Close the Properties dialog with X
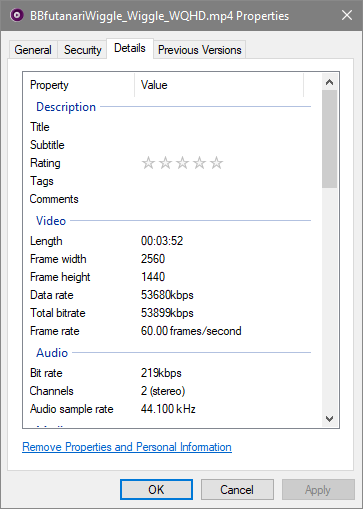This screenshot has width=363, height=509. pyautogui.click(x=347, y=15)
